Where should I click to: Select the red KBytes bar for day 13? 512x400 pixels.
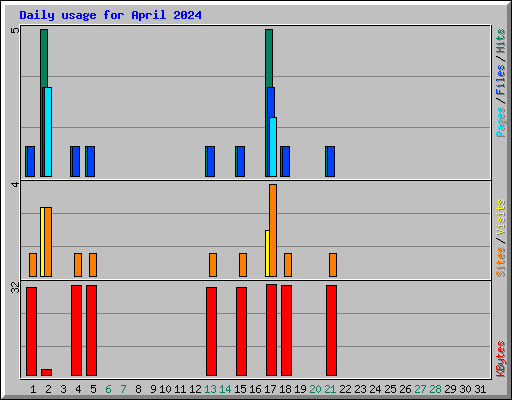[x=212, y=331]
